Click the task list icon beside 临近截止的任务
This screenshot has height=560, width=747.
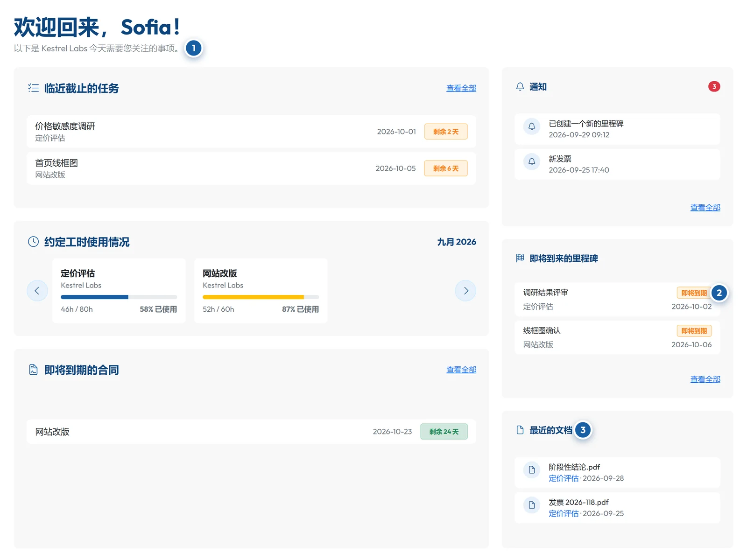click(x=33, y=88)
